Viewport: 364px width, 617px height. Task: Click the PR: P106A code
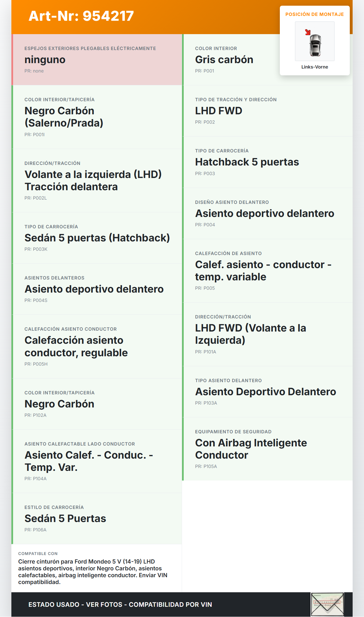tap(36, 530)
